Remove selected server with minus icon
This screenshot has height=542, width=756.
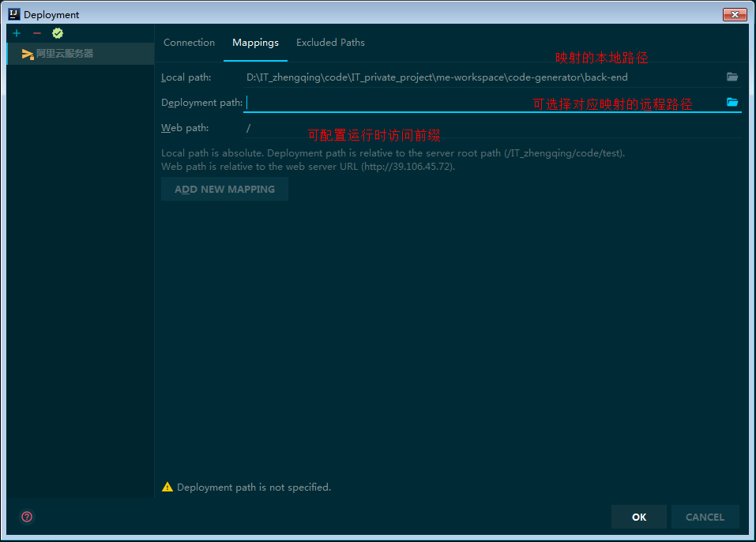[x=37, y=33]
